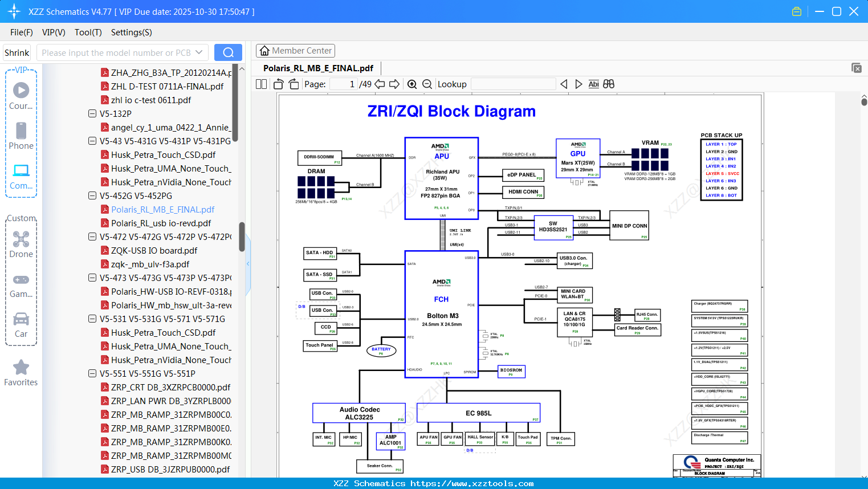Click the toolbox icon in the title bar
The width and height of the screenshot is (868, 489).
[x=797, y=11]
